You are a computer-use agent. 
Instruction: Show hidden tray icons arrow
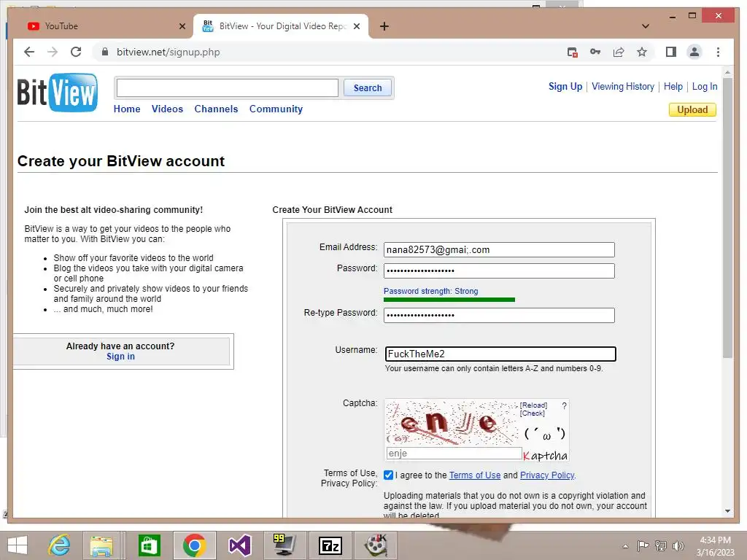[625, 546]
